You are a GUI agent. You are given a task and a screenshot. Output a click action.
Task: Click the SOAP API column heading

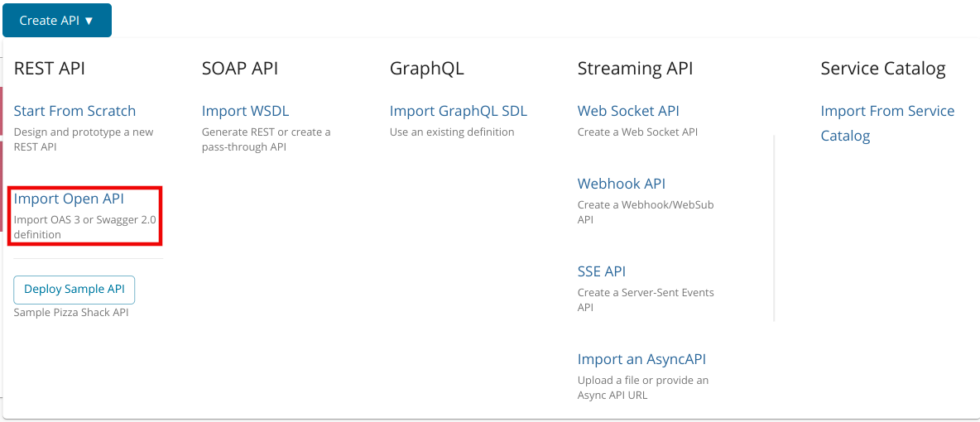tap(240, 69)
